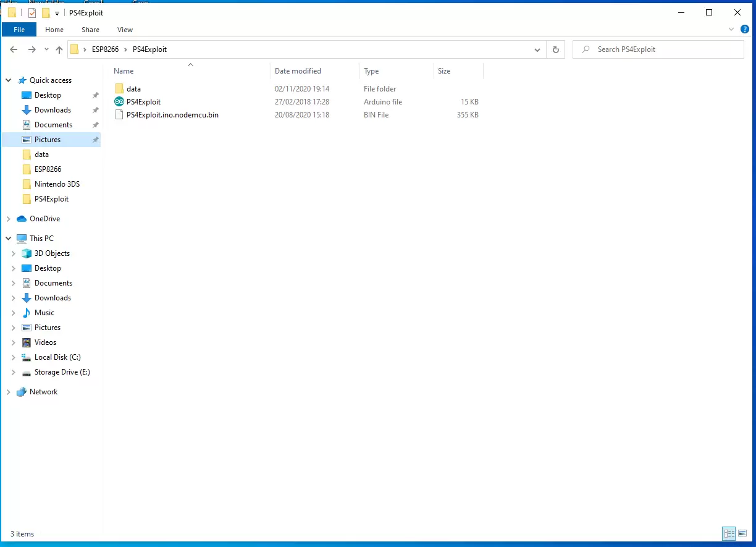Open Documents under This PC
Viewport: 756px width, 547px height.
pos(53,283)
